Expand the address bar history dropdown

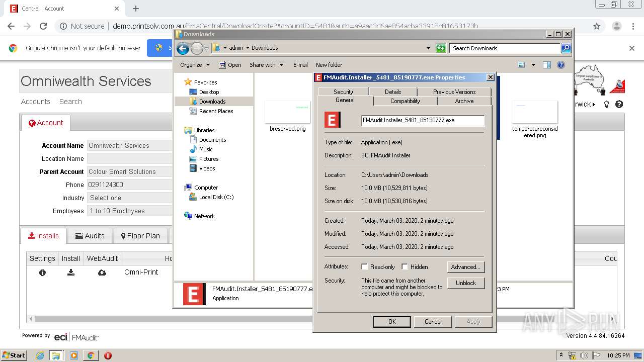(x=428, y=48)
